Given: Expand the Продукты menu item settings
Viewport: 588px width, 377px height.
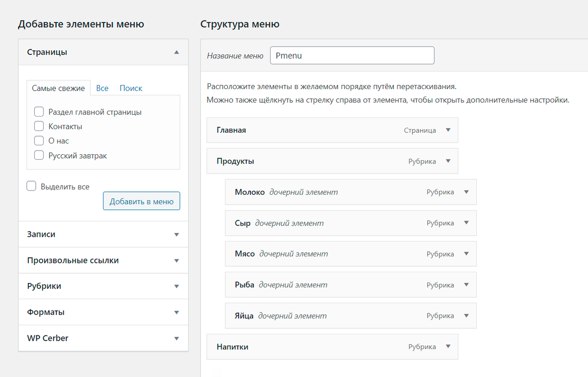Looking at the screenshot, I should coord(448,161).
